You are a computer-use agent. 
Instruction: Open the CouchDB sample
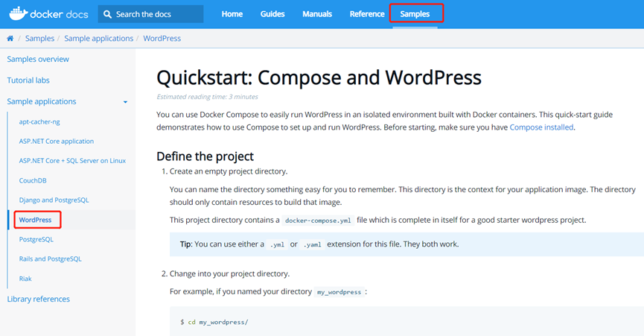coord(33,180)
